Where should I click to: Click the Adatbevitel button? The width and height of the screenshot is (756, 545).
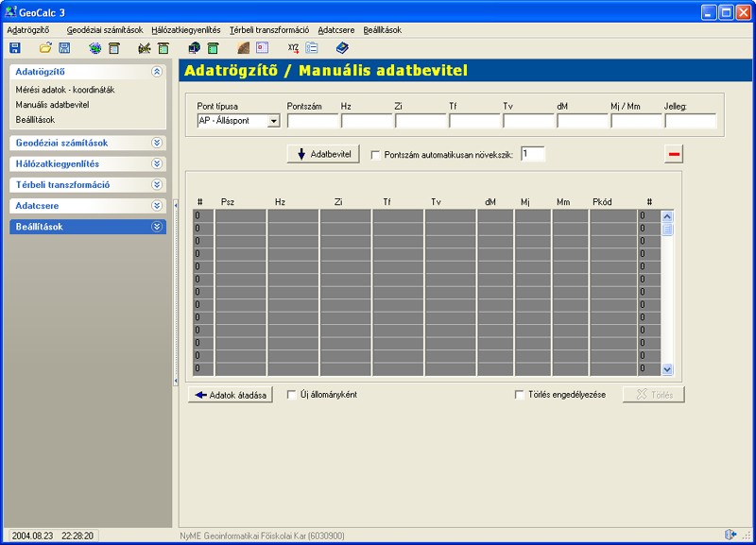(x=323, y=154)
